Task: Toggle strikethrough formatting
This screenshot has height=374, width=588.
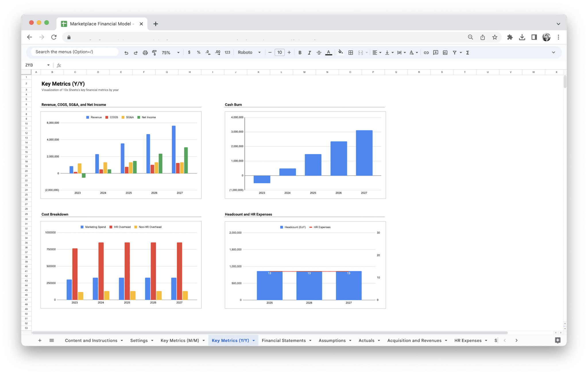Action: (x=319, y=52)
